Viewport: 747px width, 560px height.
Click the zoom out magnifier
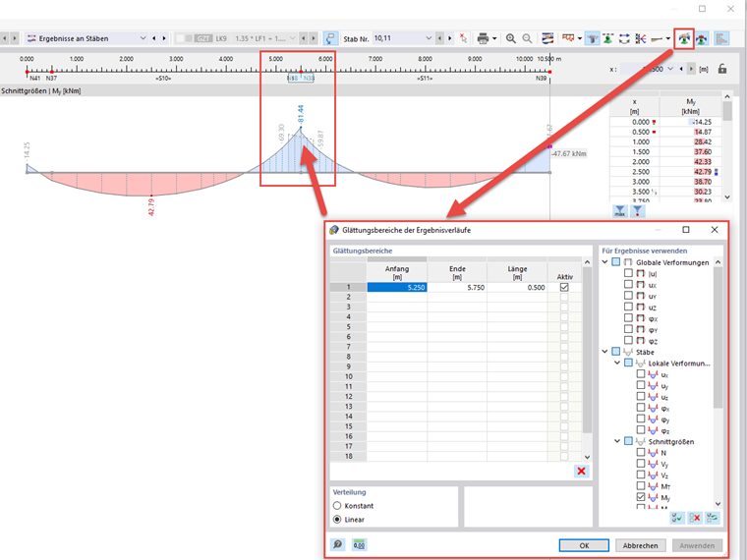(x=527, y=38)
